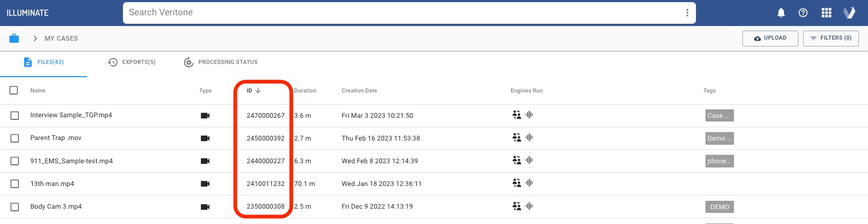Screen dimensions: 868x224
Task: Click the video type icon for 911_EMS_Sample-test.mp4
Action: point(205,161)
